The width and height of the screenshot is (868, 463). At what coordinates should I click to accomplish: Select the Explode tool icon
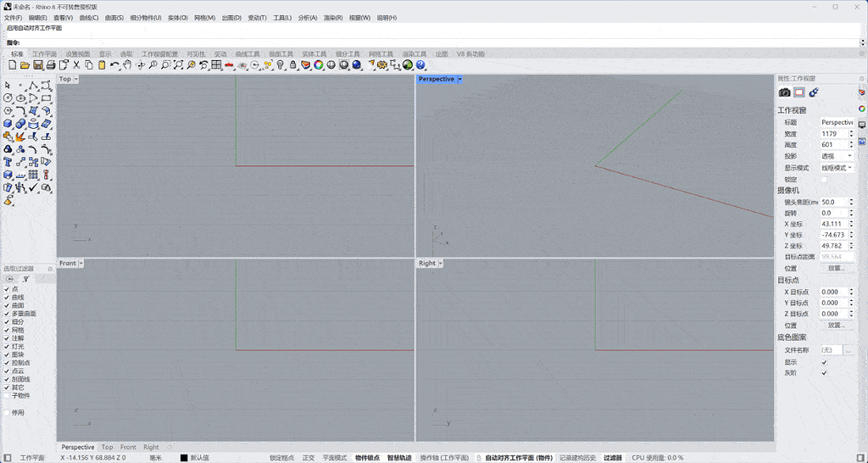pyautogui.click(x=20, y=137)
